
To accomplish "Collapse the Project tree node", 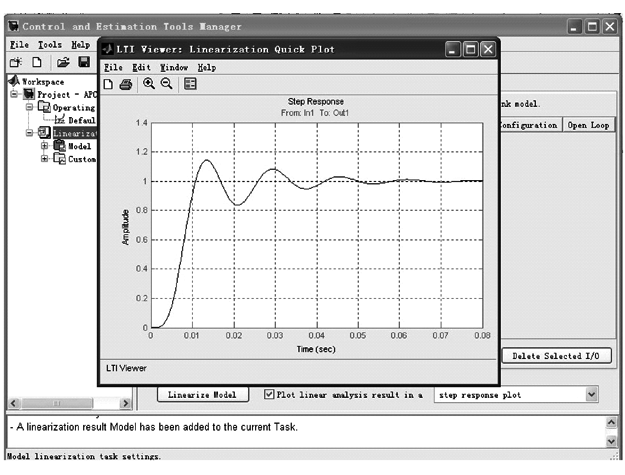I will (15, 95).
